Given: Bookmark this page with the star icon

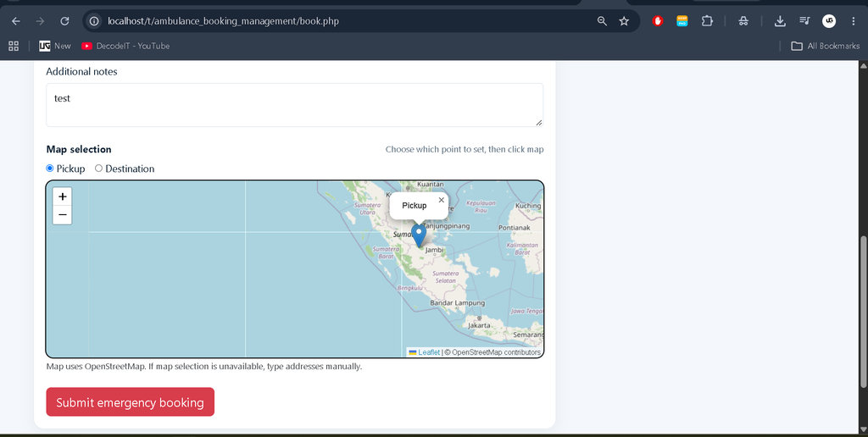Looking at the screenshot, I should click(624, 21).
